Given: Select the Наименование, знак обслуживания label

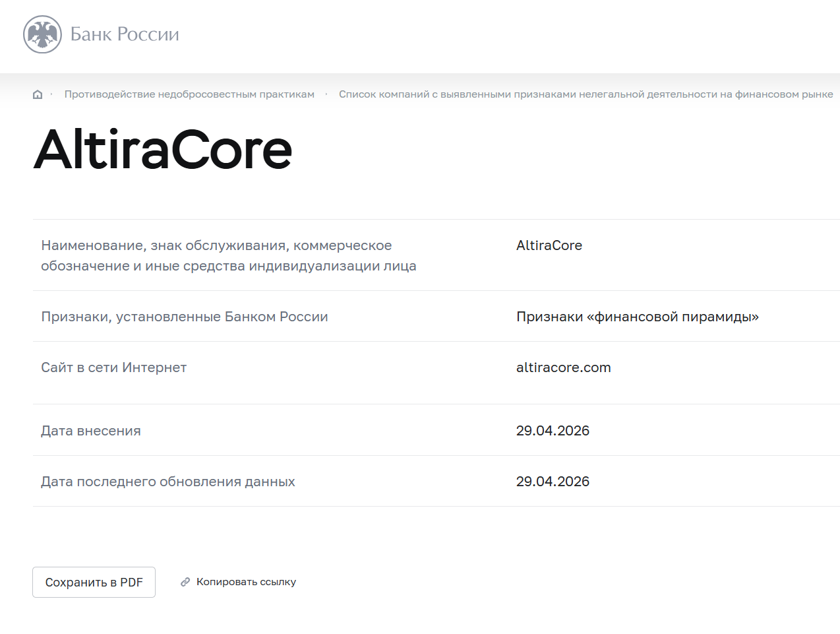Looking at the screenshot, I should click(229, 255).
